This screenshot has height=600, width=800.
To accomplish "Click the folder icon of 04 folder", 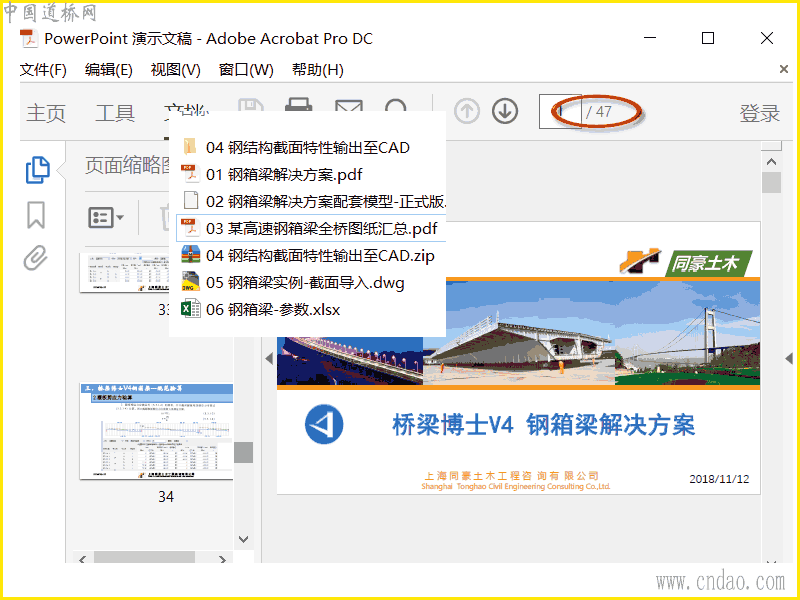I will pos(189,146).
